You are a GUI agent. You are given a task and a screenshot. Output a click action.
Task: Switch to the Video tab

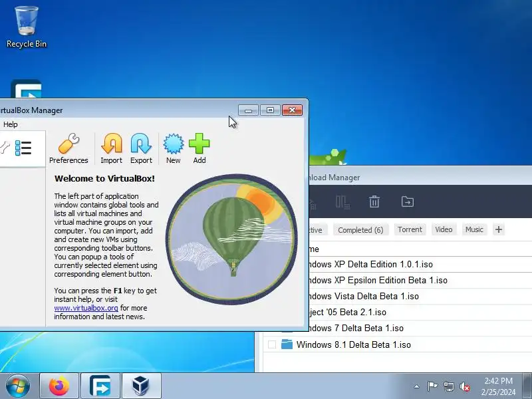tap(444, 229)
